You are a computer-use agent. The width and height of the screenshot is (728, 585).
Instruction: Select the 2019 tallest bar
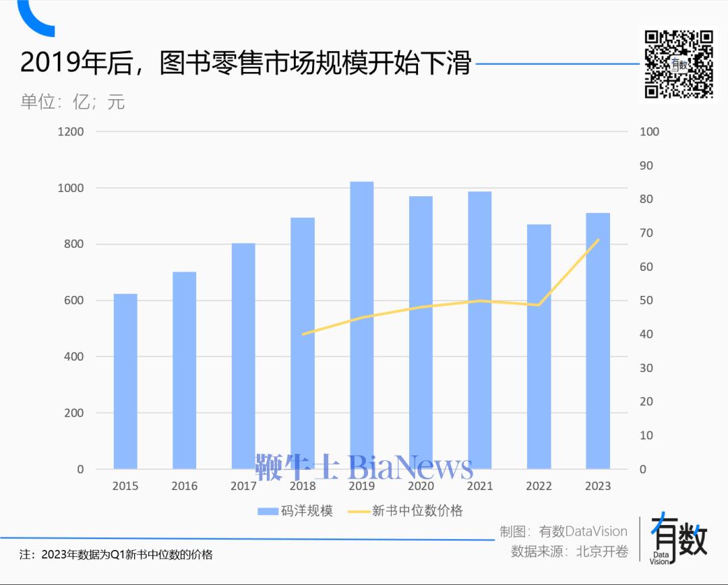pos(362,326)
